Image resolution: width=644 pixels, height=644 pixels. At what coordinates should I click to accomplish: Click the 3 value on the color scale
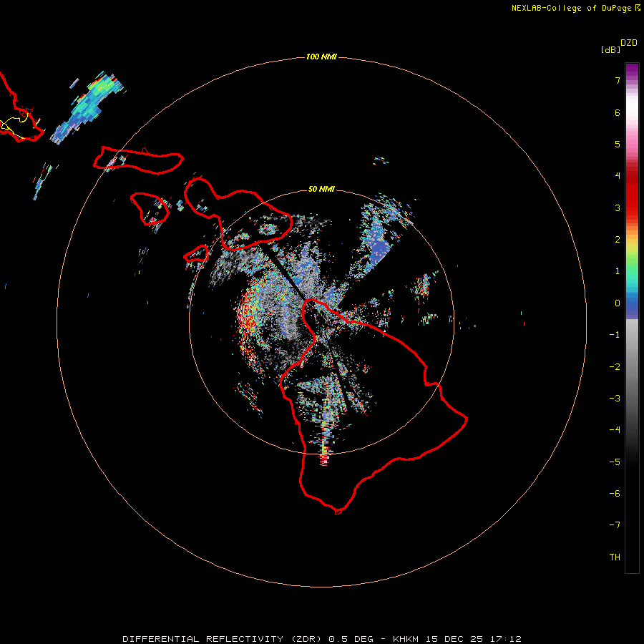[x=618, y=208]
